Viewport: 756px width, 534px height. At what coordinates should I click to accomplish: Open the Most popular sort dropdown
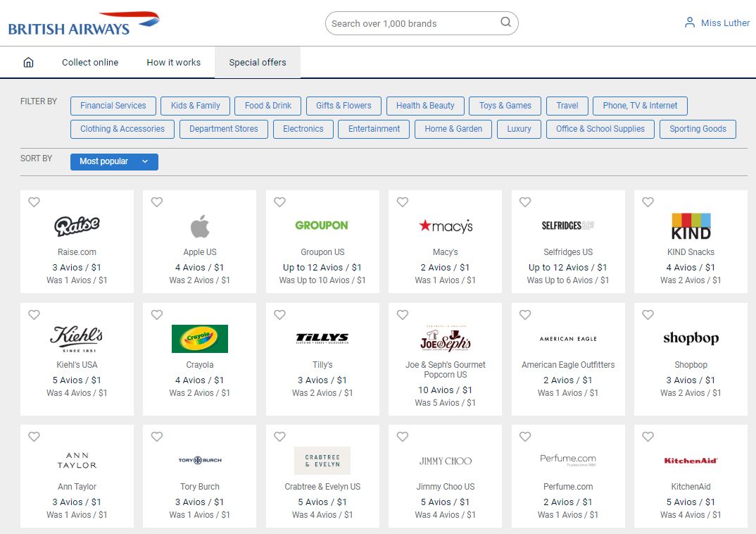click(x=114, y=161)
